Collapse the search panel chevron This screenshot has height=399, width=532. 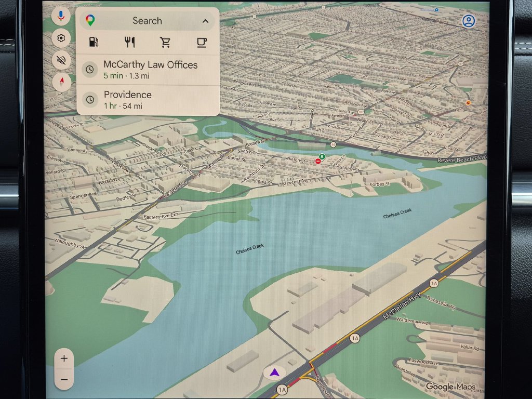(x=205, y=21)
